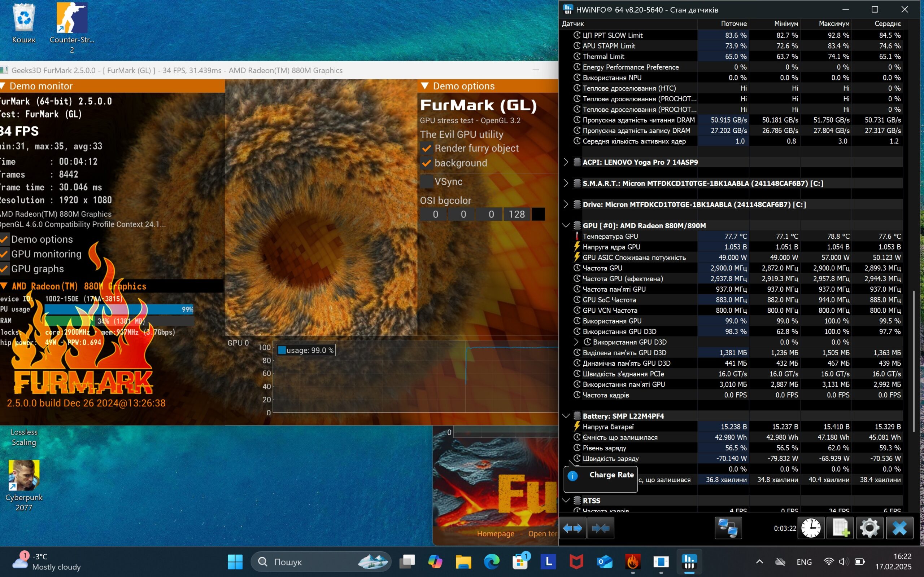Click the Максимум column header
Viewport: 924px width, 577px height.
click(x=833, y=24)
